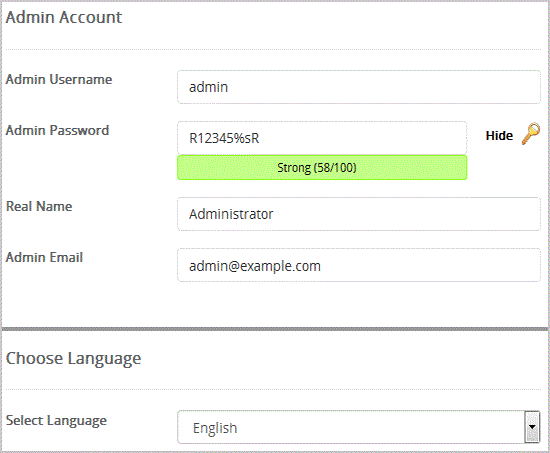Click the Admin Username label

click(59, 79)
